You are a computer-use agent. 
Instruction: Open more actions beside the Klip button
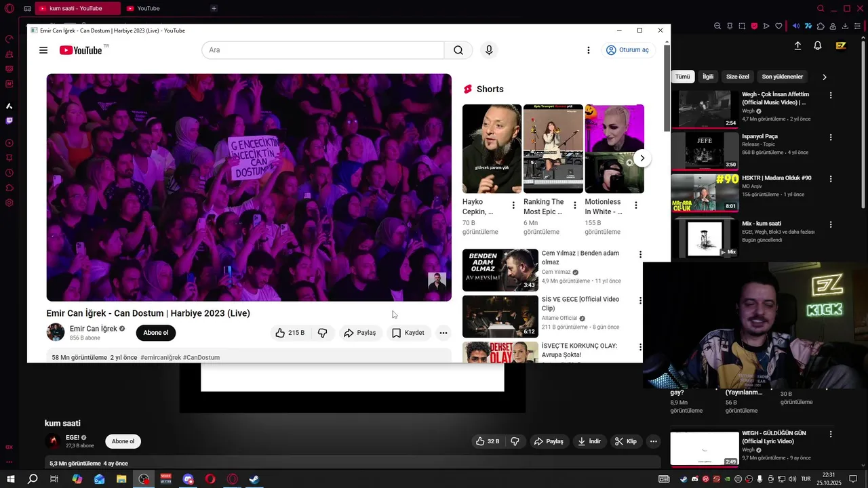pos(654,441)
